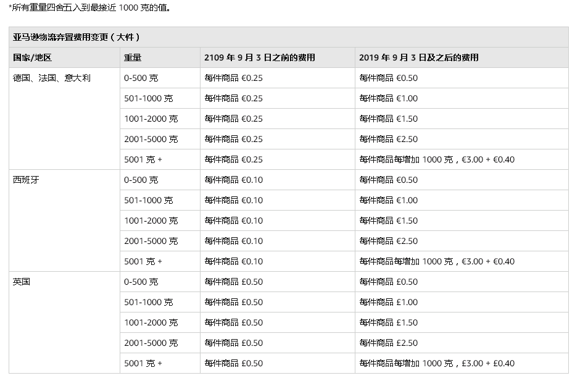Click the 2019 年 9 月 3 日及之后的费用 header
The width and height of the screenshot is (588, 386).
coord(419,57)
